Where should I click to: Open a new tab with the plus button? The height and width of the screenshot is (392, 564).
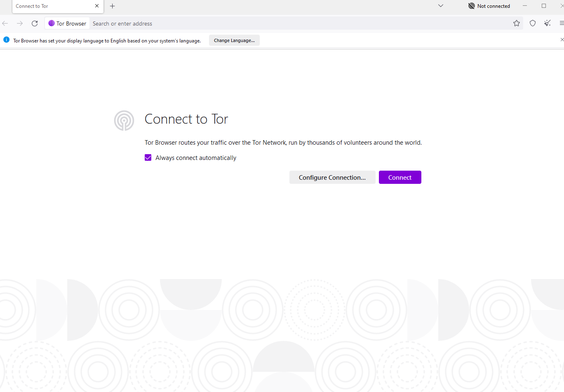(113, 6)
